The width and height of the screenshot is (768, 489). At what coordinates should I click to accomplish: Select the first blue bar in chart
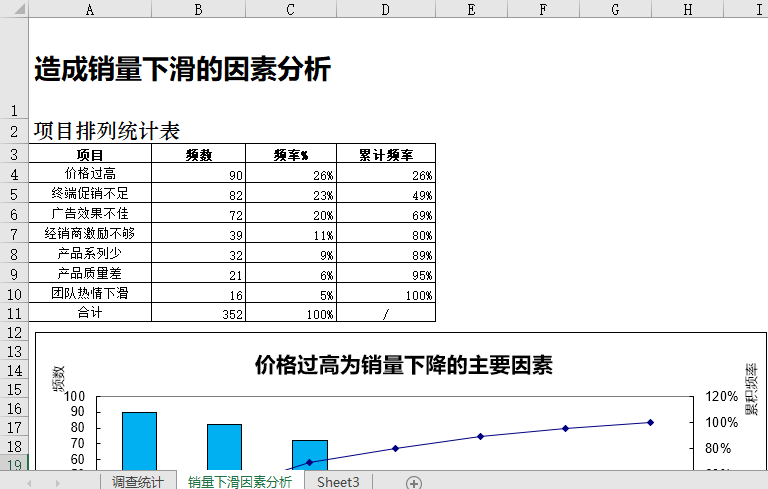pyautogui.click(x=139, y=440)
